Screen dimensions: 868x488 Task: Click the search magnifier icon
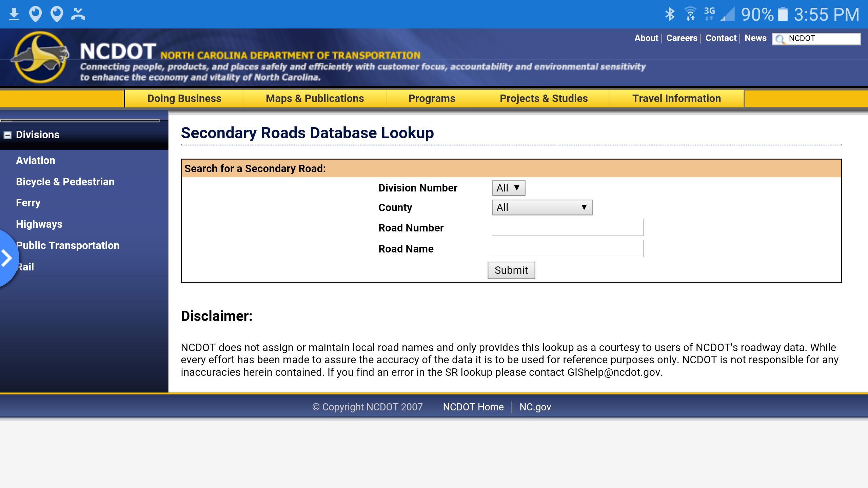pos(780,39)
